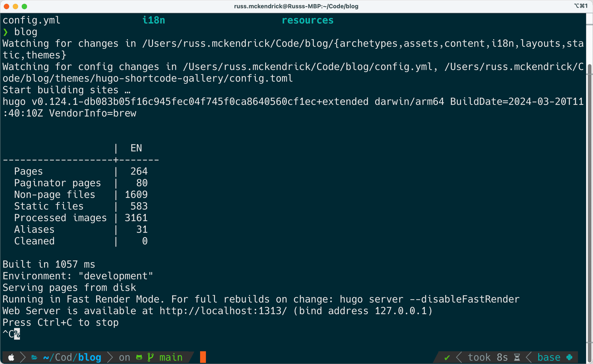The image size is (593, 364).
Task: Click the green checkmark status icon
Action: [x=447, y=358]
